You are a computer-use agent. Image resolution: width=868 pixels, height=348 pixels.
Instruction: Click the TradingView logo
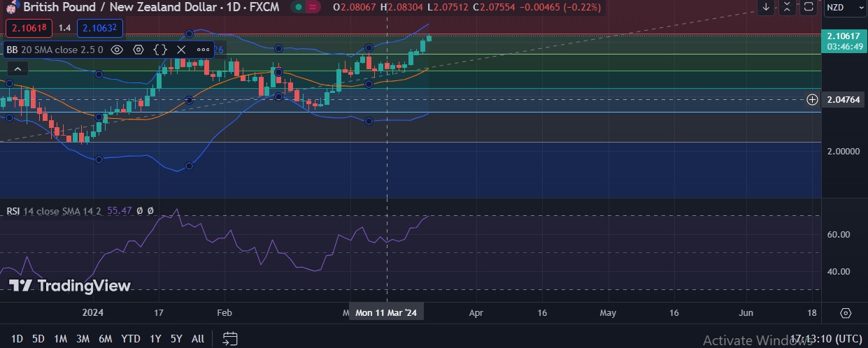(70, 285)
